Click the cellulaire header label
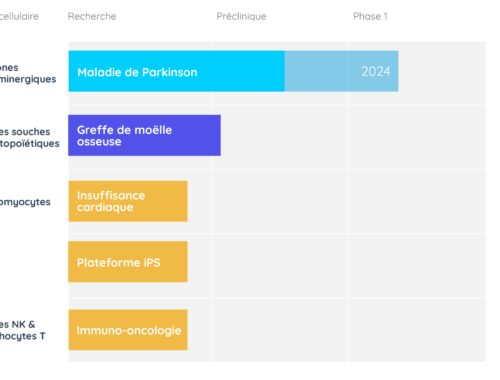Screen dimensions: 500x380 (x=19, y=16)
